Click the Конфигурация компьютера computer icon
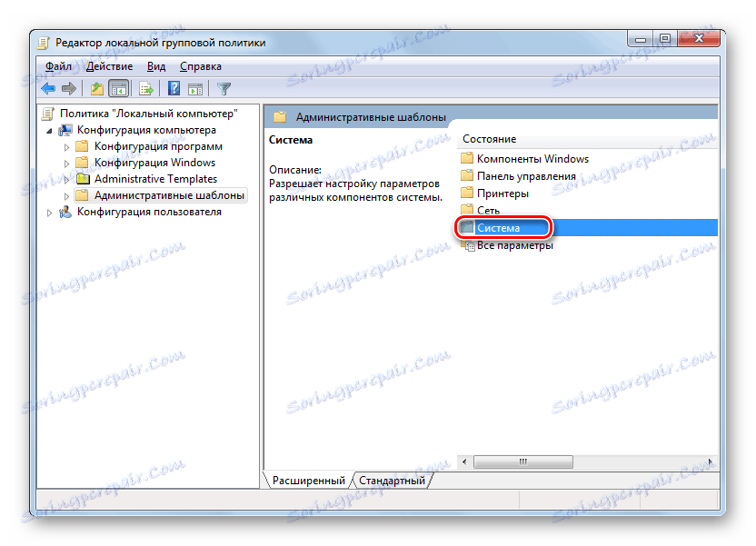This screenshot has width=756, height=546. (65, 130)
